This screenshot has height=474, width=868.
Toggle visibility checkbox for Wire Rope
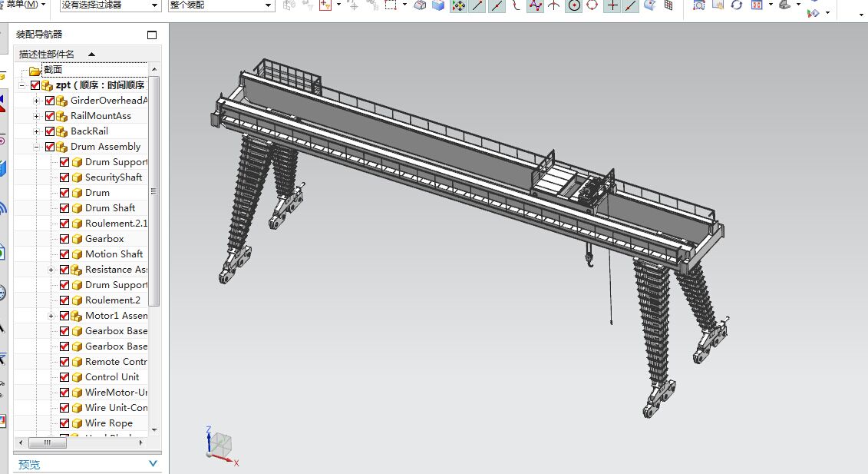coord(64,423)
